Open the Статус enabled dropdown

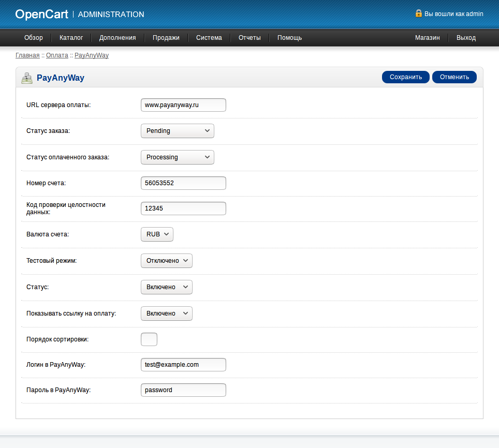[x=166, y=287]
